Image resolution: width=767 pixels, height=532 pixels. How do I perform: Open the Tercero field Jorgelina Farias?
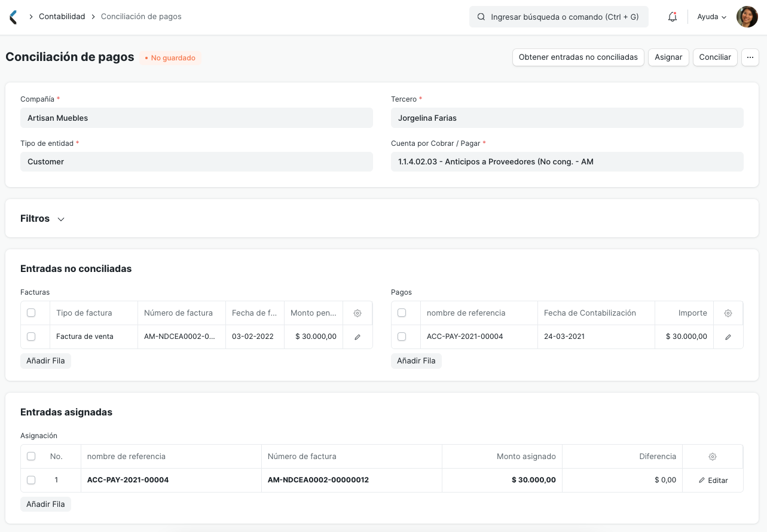pos(567,118)
